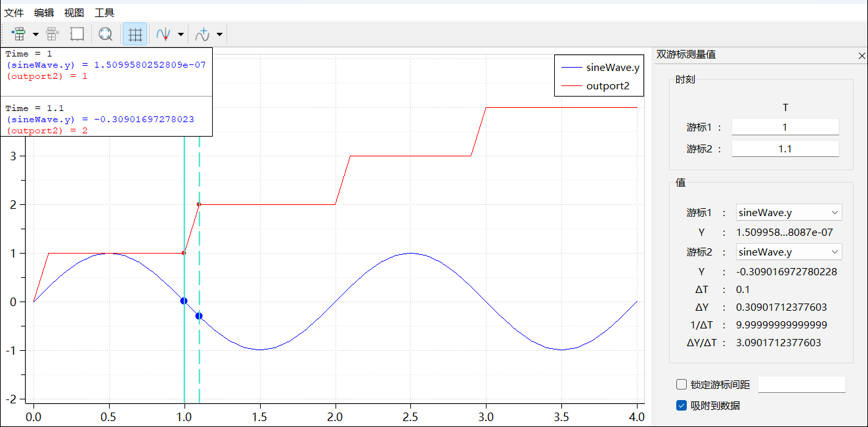Screen dimensions: 868x427
Task: Open the 视图 menu
Action: pyautogui.click(x=74, y=12)
